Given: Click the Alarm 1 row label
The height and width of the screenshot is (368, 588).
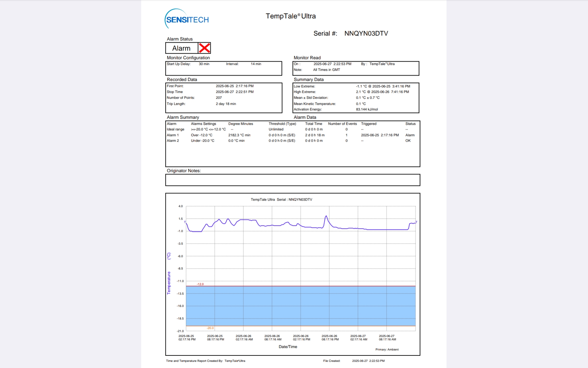Looking at the screenshot, I should [173, 135].
